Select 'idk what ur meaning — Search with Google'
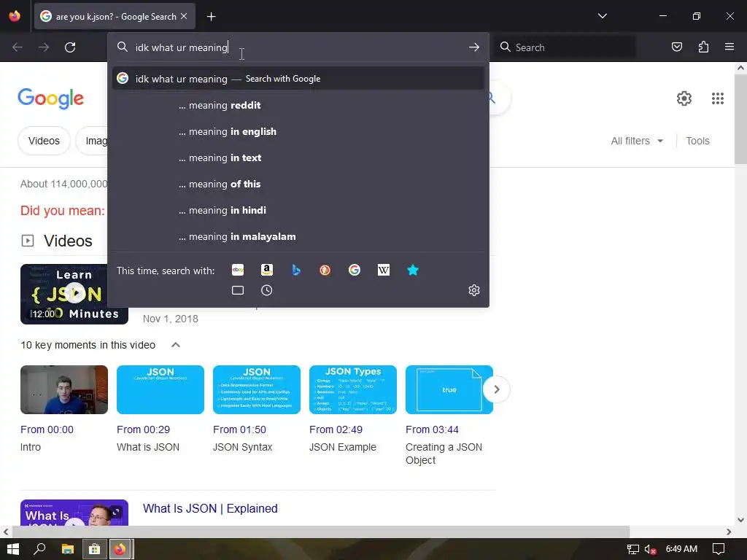The image size is (747, 560). 298,79
